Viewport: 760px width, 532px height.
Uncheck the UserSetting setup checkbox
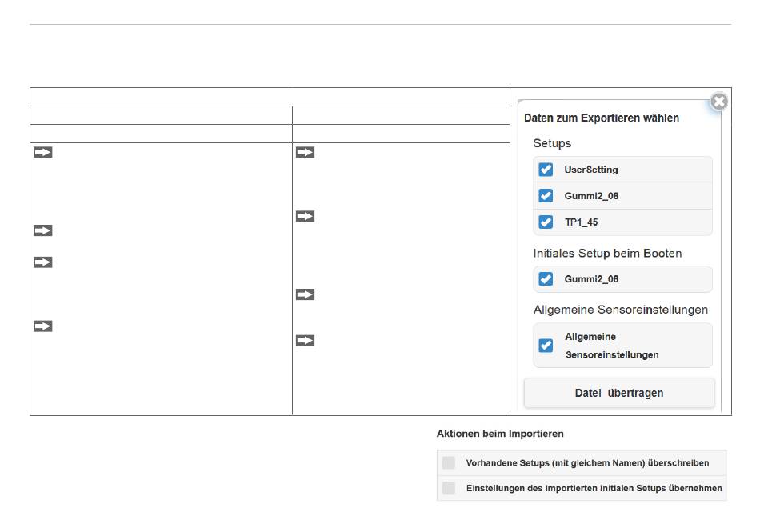tap(546, 170)
